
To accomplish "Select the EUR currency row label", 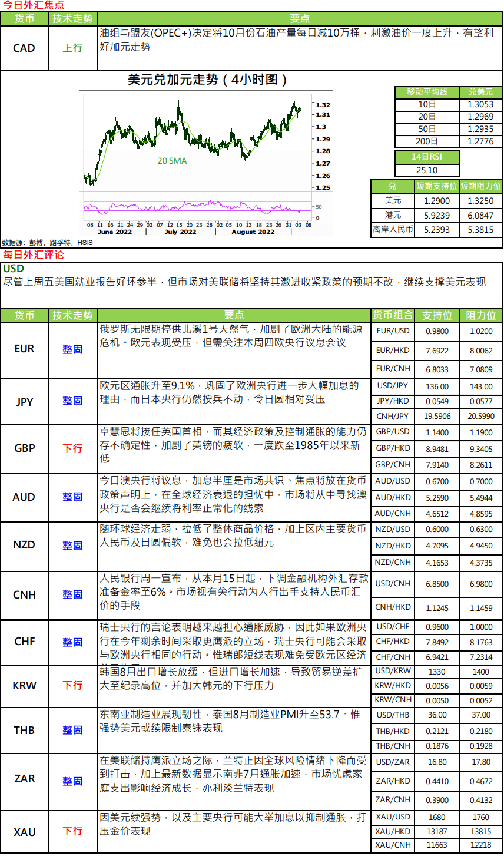I will 24,349.
